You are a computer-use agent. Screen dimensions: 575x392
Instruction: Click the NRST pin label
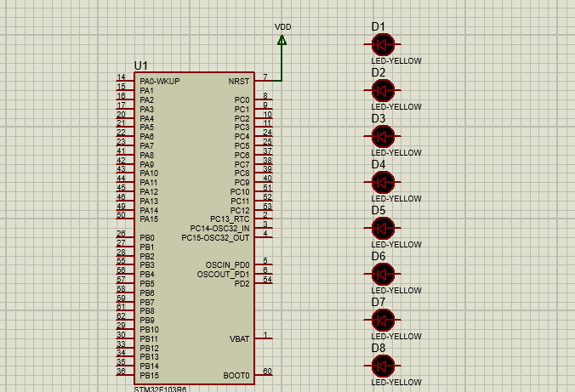click(x=239, y=82)
